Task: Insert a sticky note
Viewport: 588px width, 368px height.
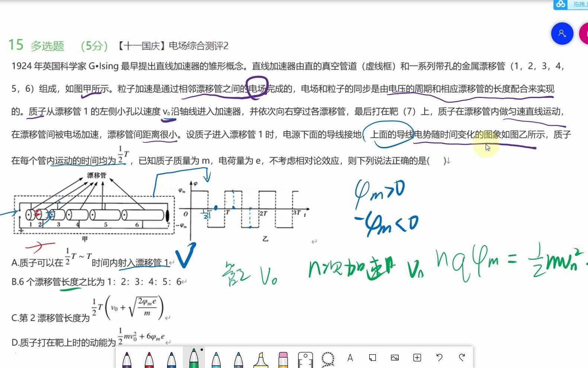Action: [373, 358]
